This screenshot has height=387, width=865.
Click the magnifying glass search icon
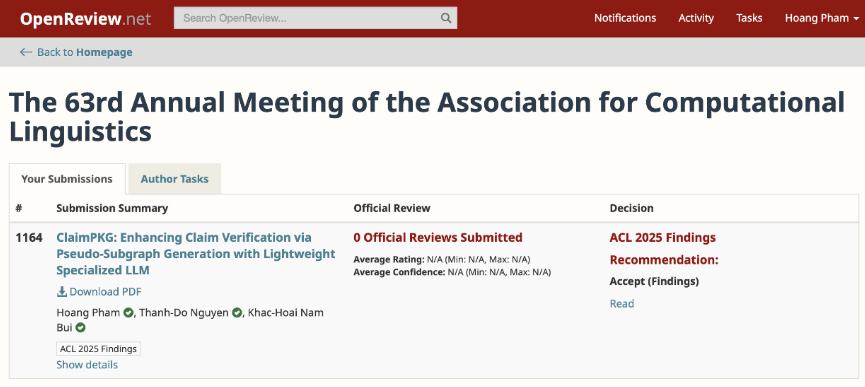point(446,18)
